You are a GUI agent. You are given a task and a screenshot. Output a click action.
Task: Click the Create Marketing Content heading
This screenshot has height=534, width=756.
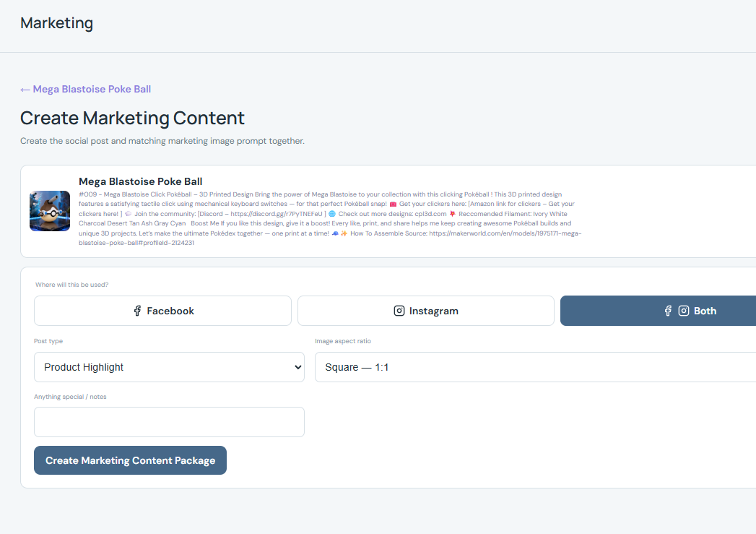pyautogui.click(x=132, y=119)
